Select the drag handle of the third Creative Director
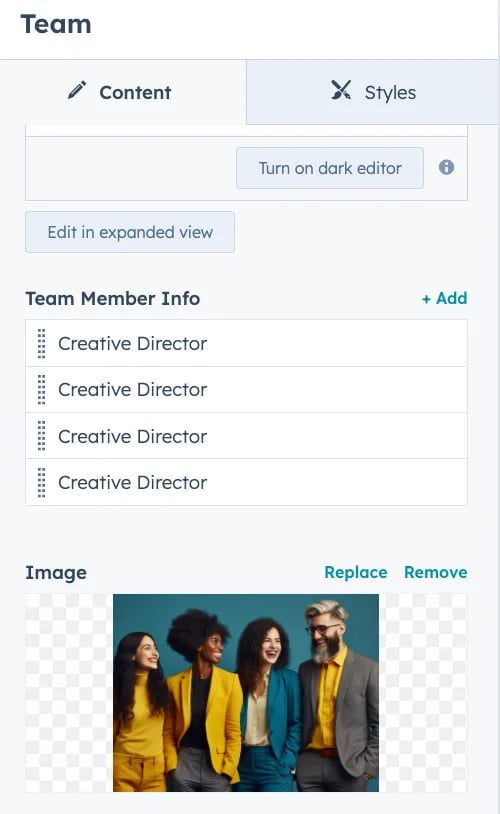Viewport: 500px width, 814px height. [42, 436]
